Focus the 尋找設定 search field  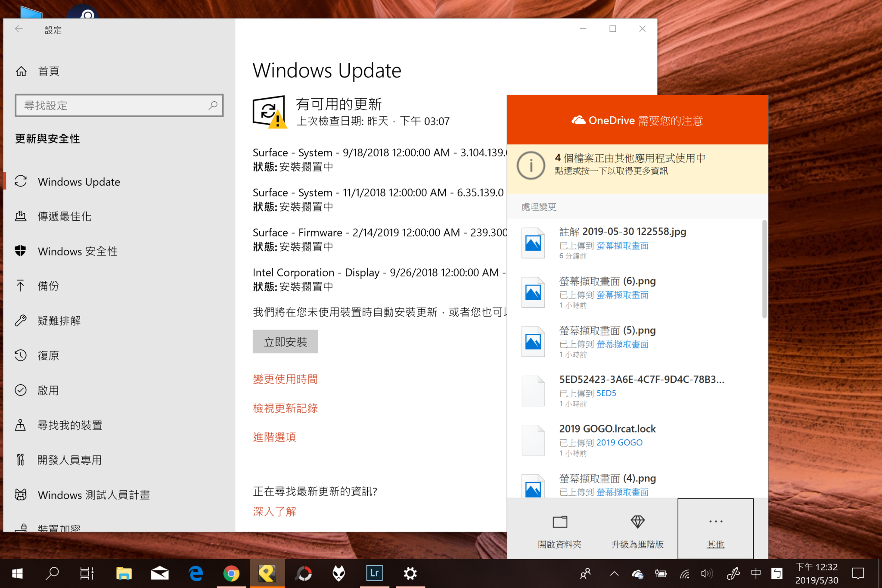pyautogui.click(x=119, y=106)
